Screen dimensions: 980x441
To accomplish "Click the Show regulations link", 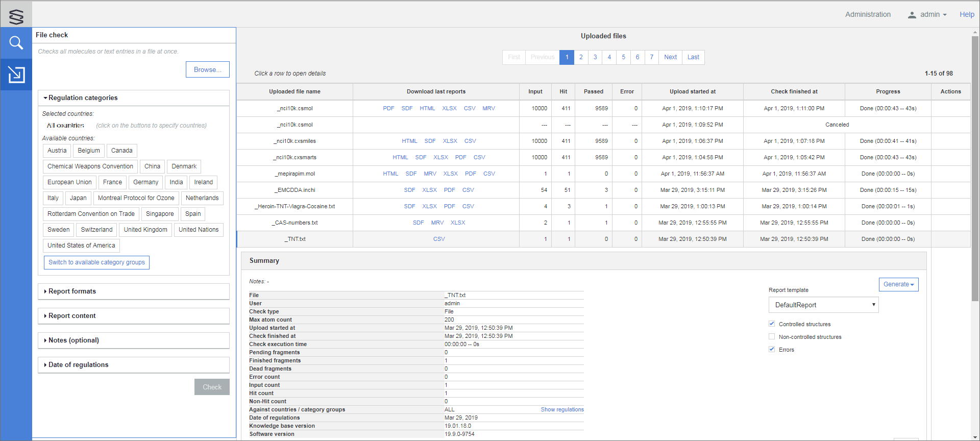I will [562, 409].
